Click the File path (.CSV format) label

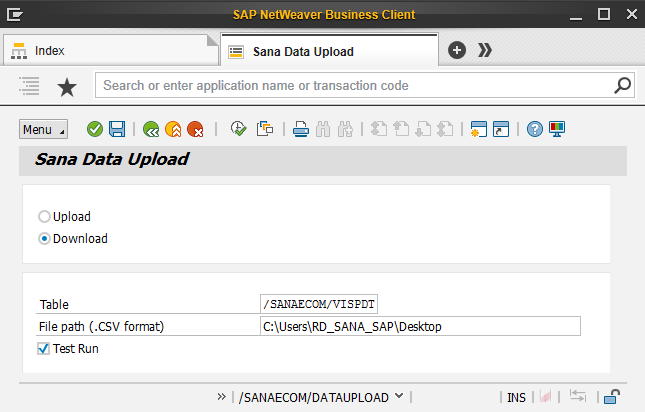coord(101,327)
